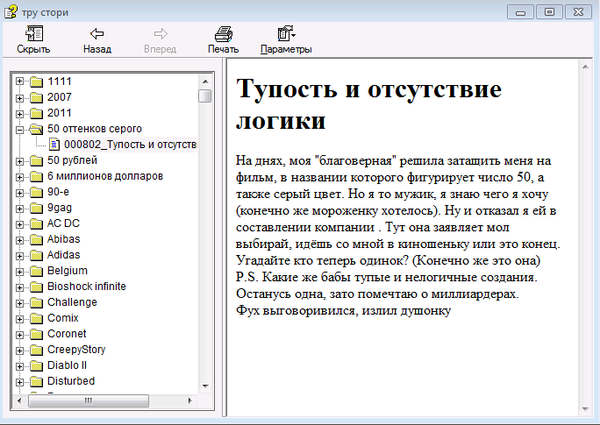Image resolution: width=600 pixels, height=425 pixels.
Task: Collapse the 50 оттенков серого folder node
Action: click(20, 129)
